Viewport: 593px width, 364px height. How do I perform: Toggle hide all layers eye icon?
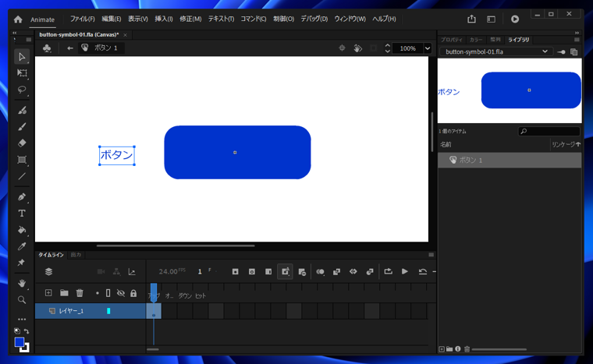click(121, 293)
